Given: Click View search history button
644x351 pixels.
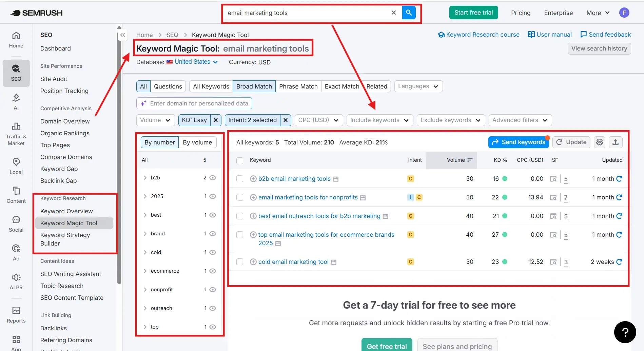Looking at the screenshot, I should pos(599,48).
